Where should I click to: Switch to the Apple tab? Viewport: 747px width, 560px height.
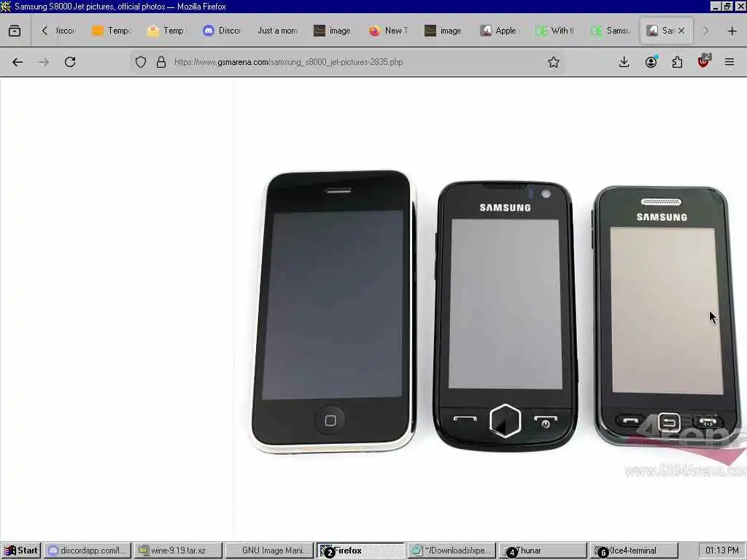tap(499, 31)
